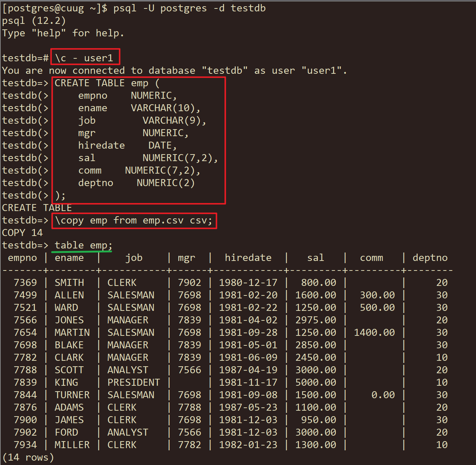Click the commission 300.00
Screen dimensions: 476x465
pyautogui.click(x=377, y=295)
